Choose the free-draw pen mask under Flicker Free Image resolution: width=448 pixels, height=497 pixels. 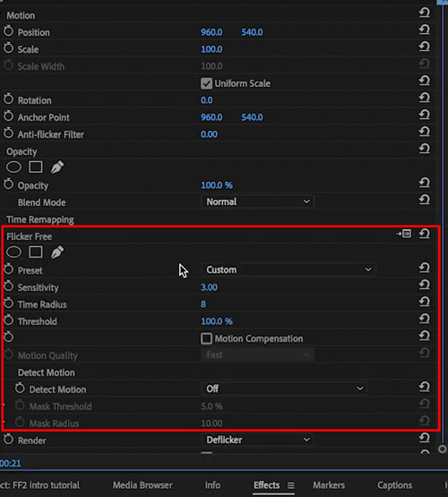[57, 253]
